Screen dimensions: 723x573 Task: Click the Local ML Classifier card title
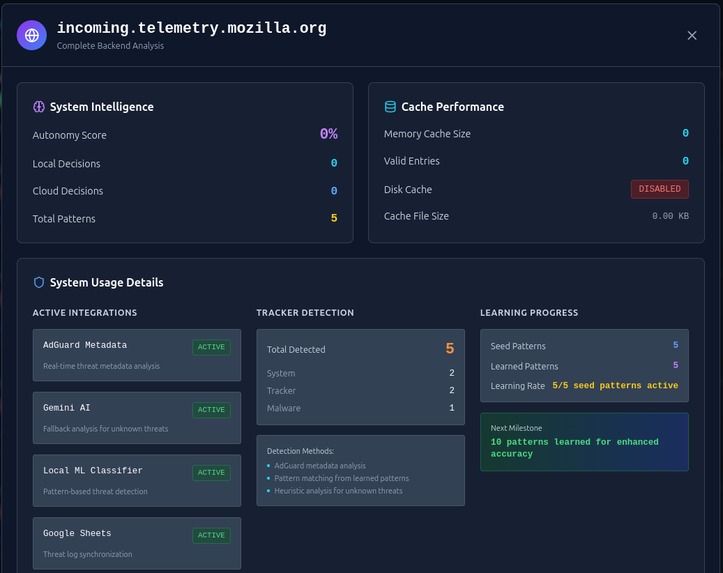point(93,470)
